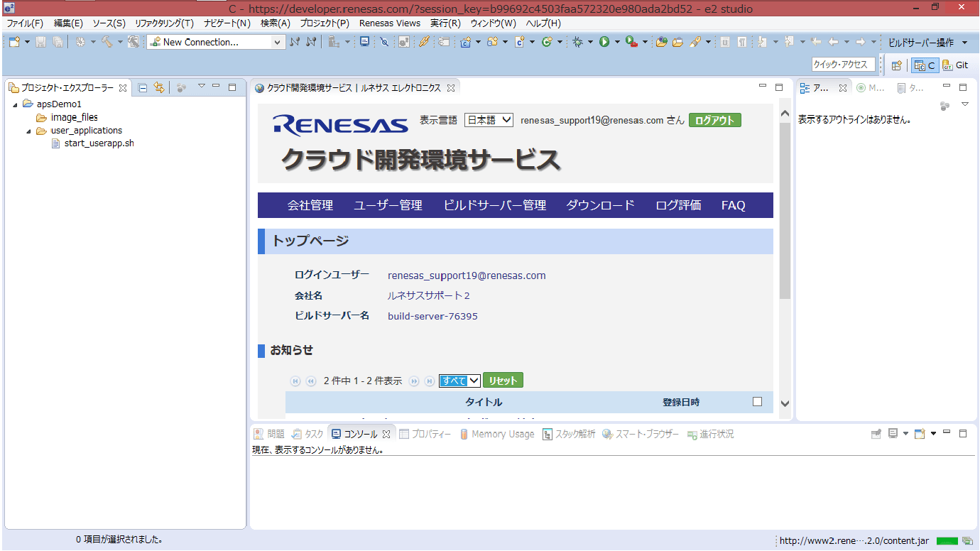
Task: Open the 表示言語 language dropdown
Action: click(x=489, y=120)
